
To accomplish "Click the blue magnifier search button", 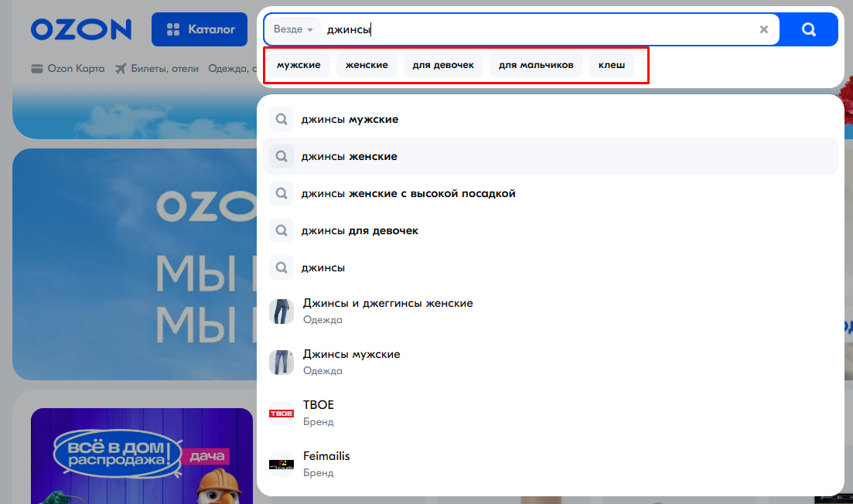I will click(x=808, y=29).
